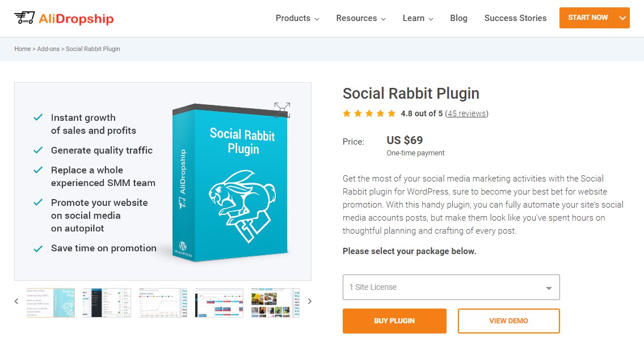The height and width of the screenshot is (342, 644).
Task: Expand the Learn menu
Action: pyautogui.click(x=418, y=18)
